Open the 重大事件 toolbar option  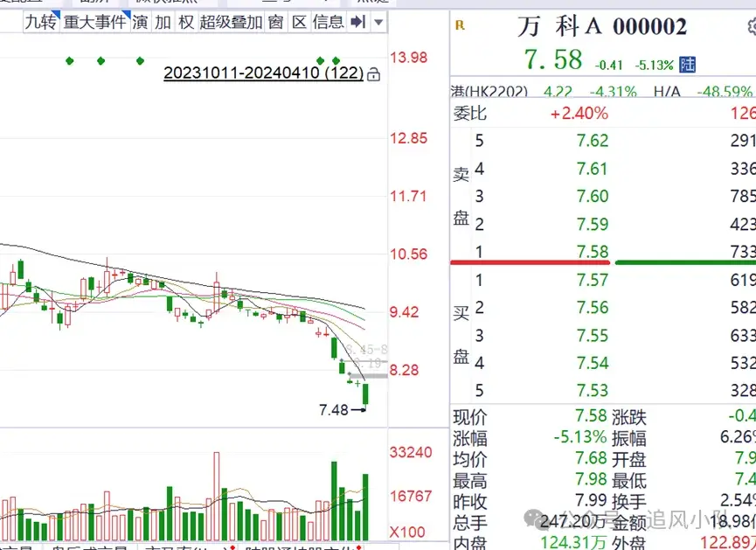95,22
